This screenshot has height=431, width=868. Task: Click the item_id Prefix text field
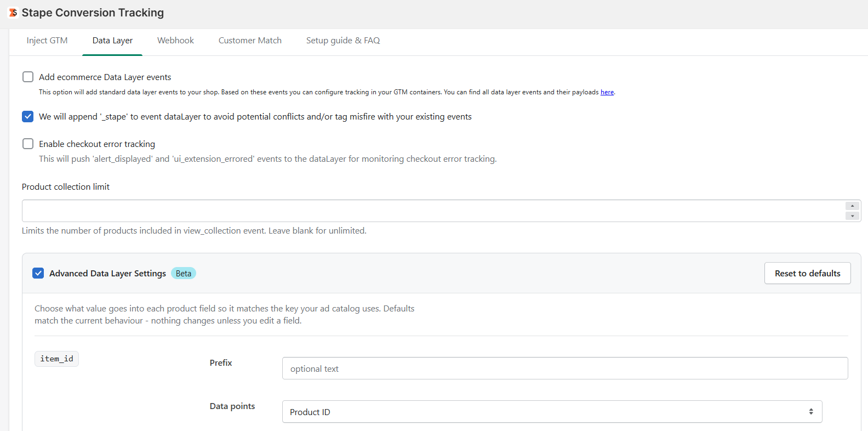[x=565, y=368]
